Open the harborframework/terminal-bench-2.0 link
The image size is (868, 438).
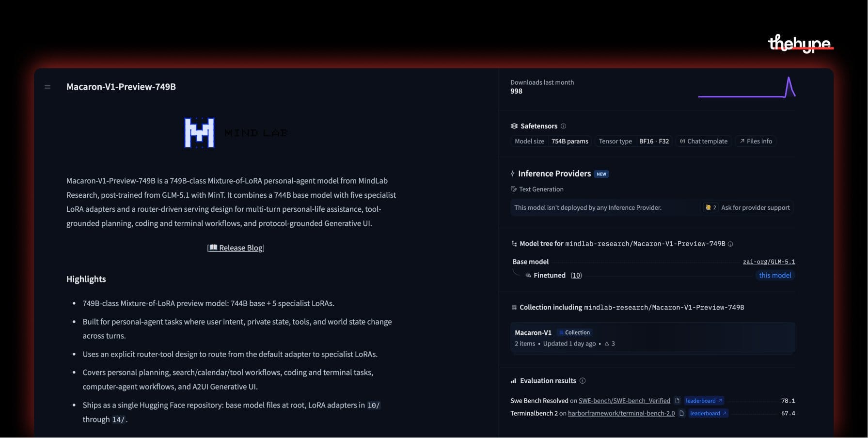click(x=621, y=413)
